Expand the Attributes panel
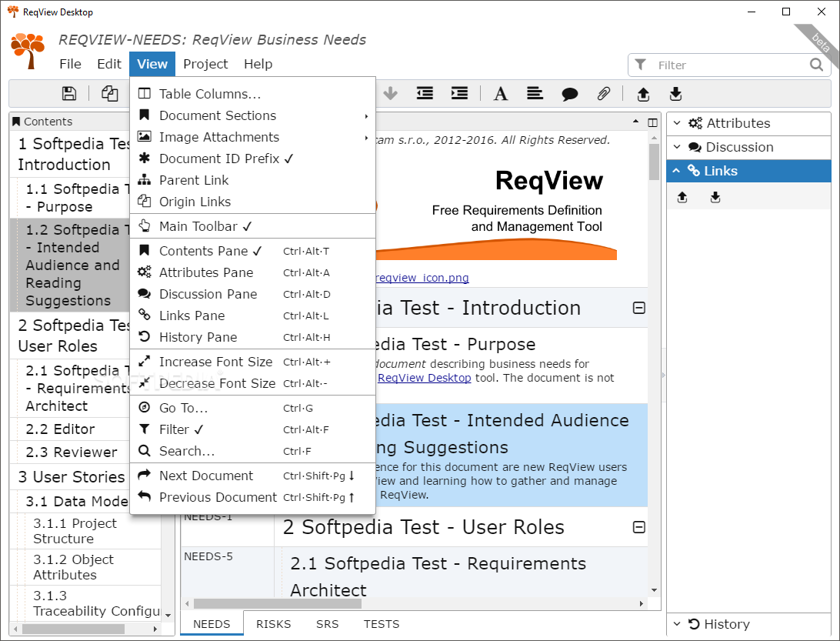 (x=748, y=123)
